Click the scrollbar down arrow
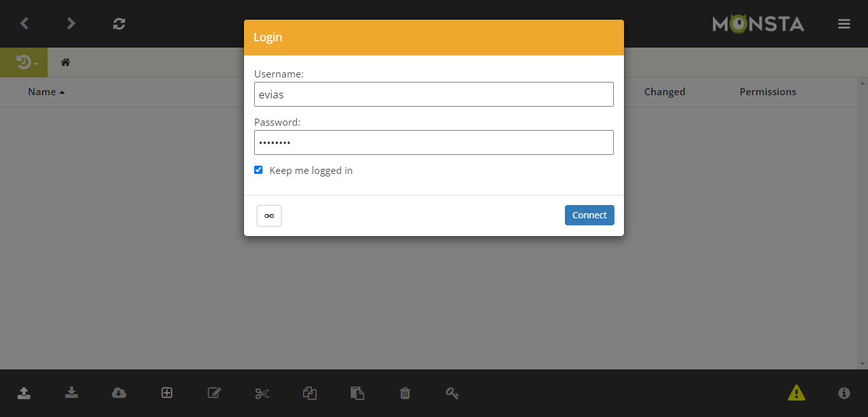Screen dimensions: 868x417 pos(862,364)
